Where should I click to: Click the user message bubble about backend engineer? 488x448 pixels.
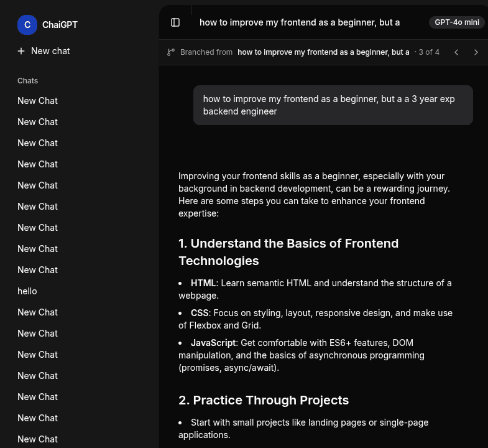click(x=333, y=105)
